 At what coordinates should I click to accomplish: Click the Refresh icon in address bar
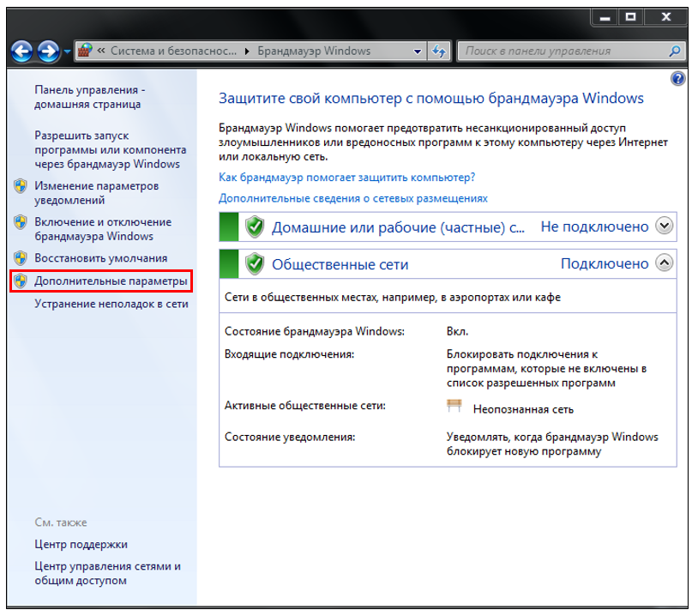click(439, 51)
